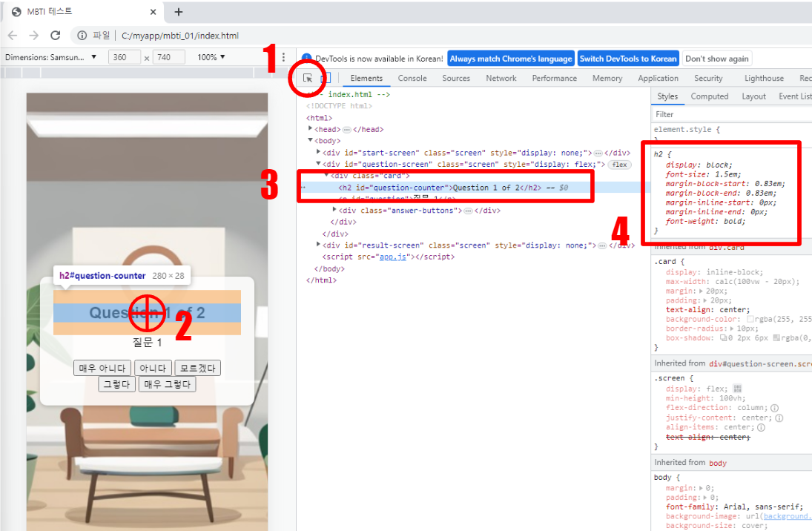Click the background-image url link
The height and width of the screenshot is (531, 812).
pyautogui.click(x=788, y=516)
